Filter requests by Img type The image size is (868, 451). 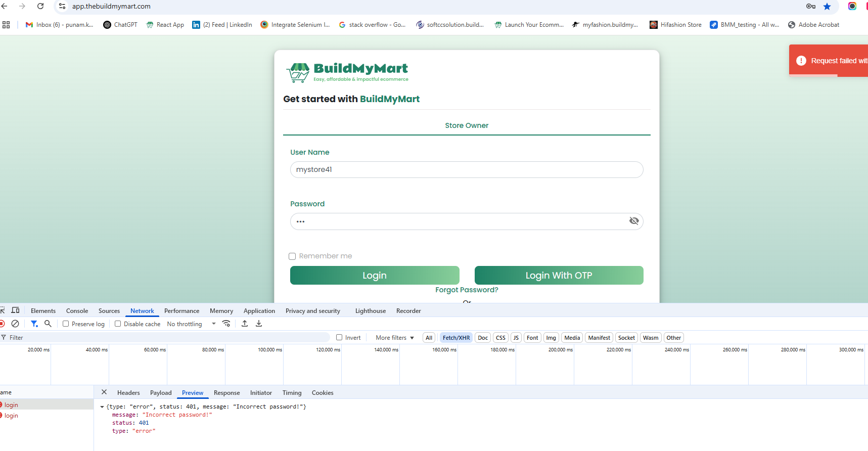coord(551,338)
